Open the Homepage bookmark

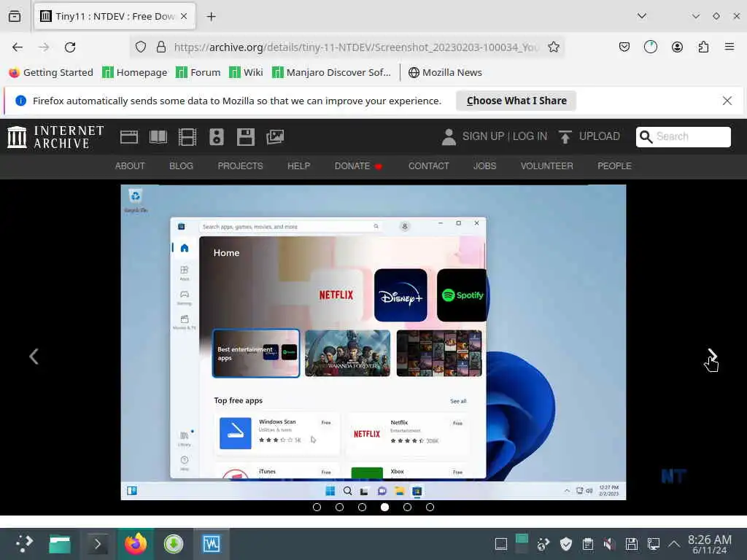click(135, 72)
